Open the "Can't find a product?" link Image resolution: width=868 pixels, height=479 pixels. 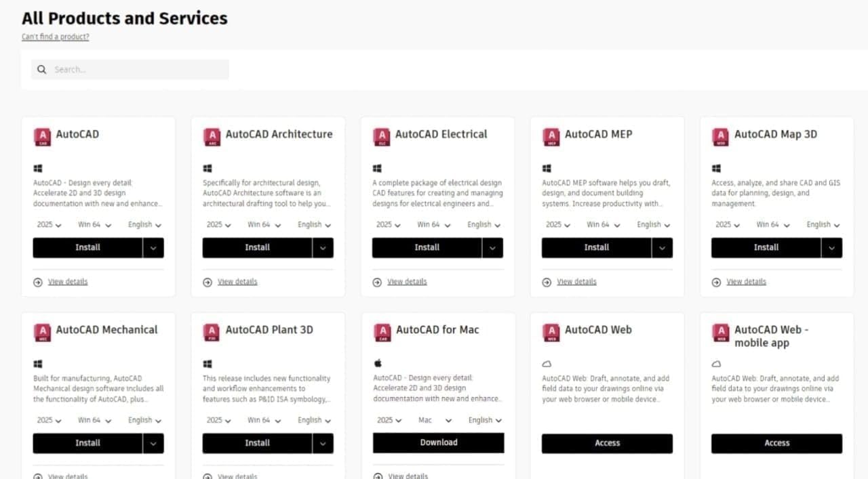click(55, 37)
